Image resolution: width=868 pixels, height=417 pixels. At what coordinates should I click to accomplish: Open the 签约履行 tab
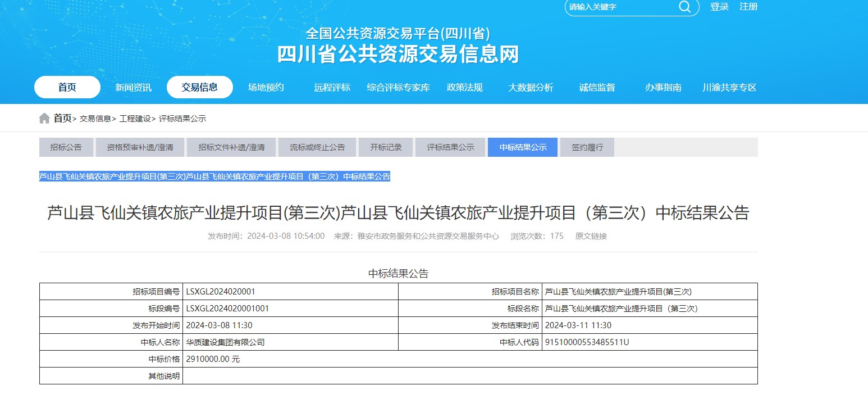587,147
